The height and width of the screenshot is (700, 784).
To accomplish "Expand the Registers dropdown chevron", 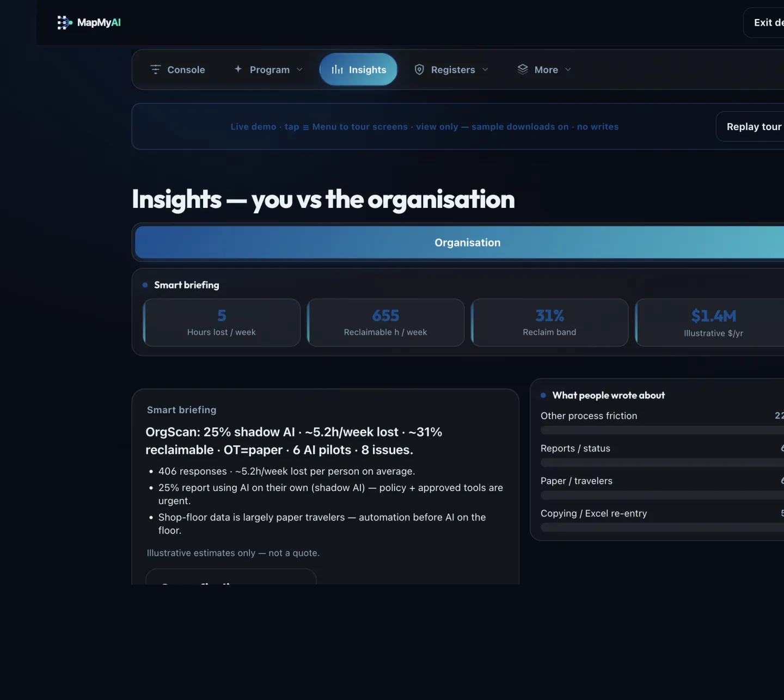I will click(485, 70).
